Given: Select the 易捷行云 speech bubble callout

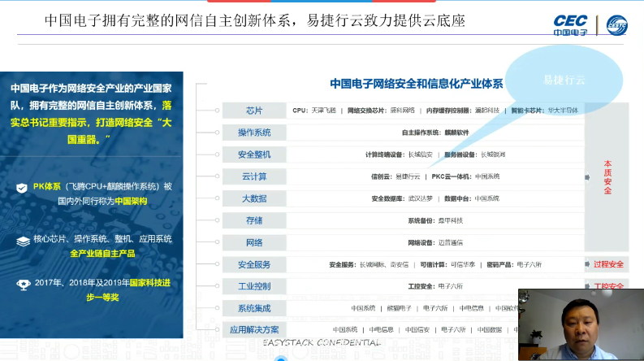Looking at the screenshot, I should pos(564,80).
